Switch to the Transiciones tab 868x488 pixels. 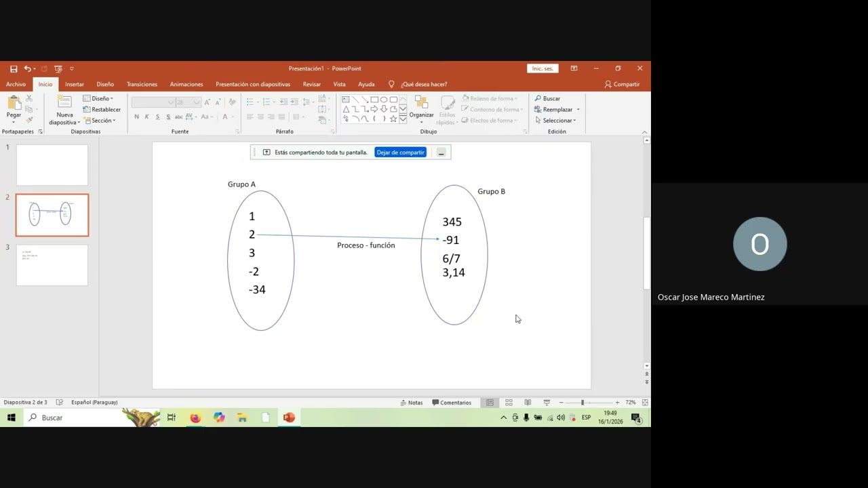[x=142, y=84]
